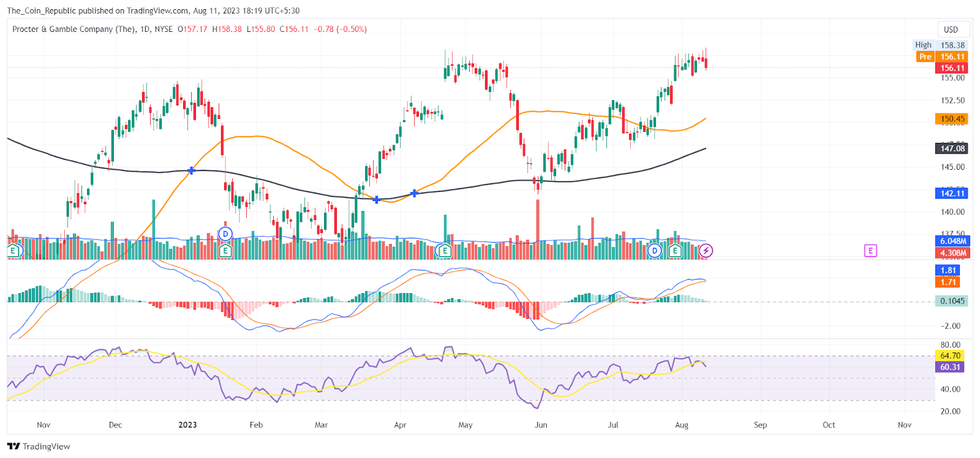Click the blue 6.048M volume label
This screenshot has width=980, height=458.
(x=952, y=241)
